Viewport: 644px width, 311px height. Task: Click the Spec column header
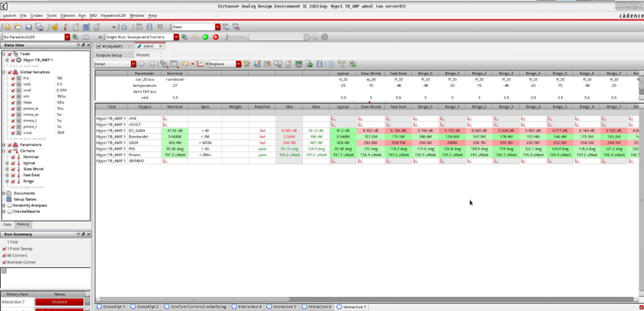[205, 106]
